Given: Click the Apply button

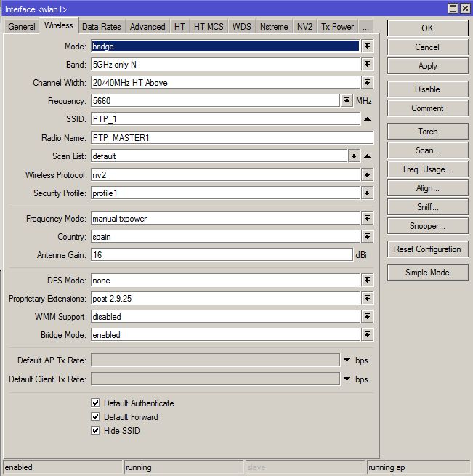Looking at the screenshot, I should coord(427,66).
